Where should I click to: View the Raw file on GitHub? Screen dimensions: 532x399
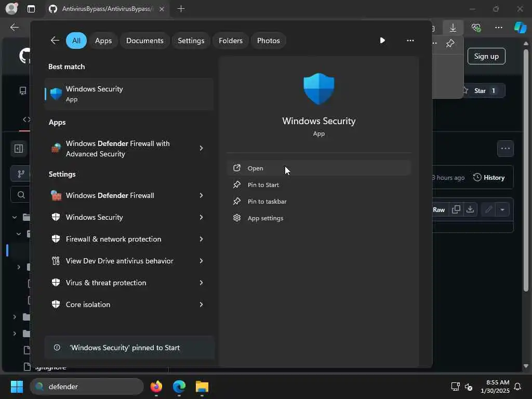pyautogui.click(x=438, y=210)
